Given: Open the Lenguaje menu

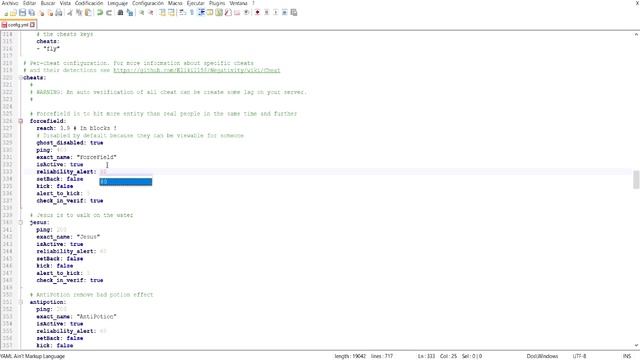Looking at the screenshot, I should click(118, 3).
